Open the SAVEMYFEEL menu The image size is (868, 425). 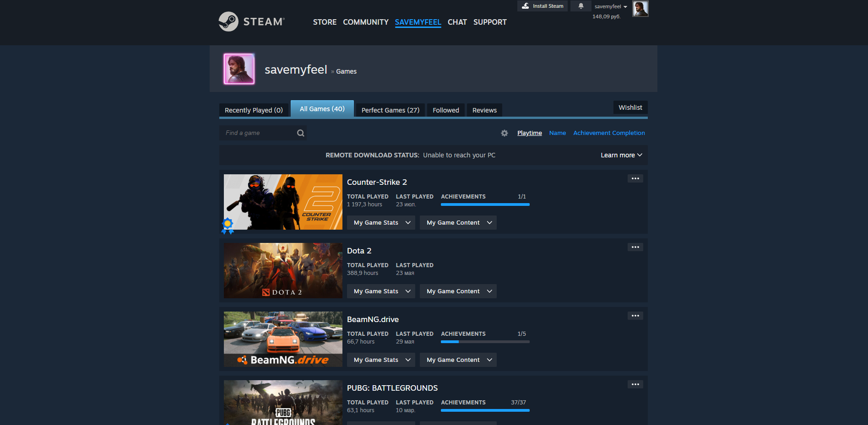418,22
